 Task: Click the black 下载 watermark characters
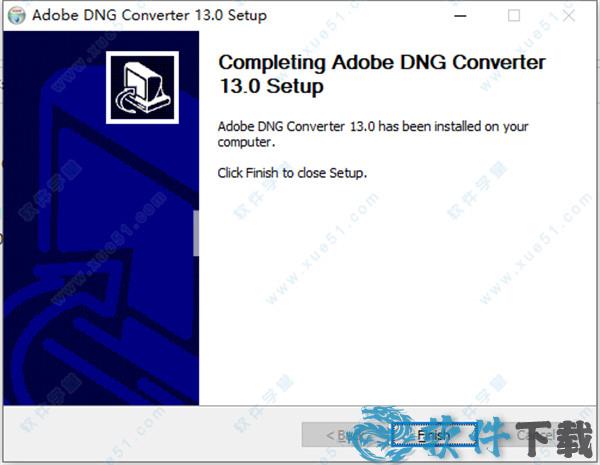[554, 438]
